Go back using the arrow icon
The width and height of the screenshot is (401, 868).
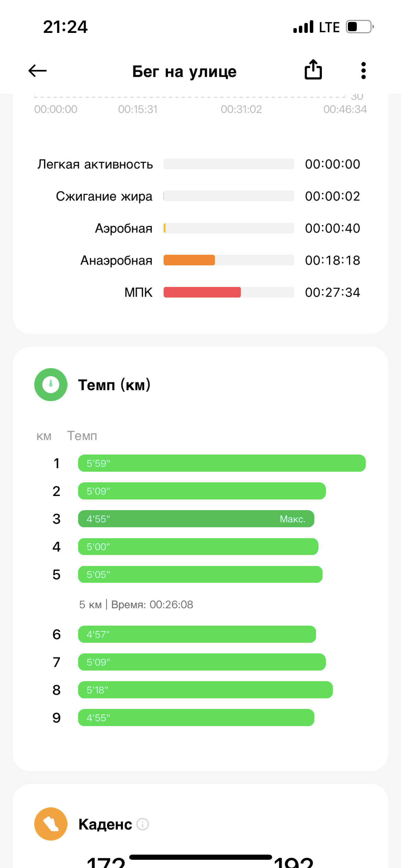pos(37,71)
